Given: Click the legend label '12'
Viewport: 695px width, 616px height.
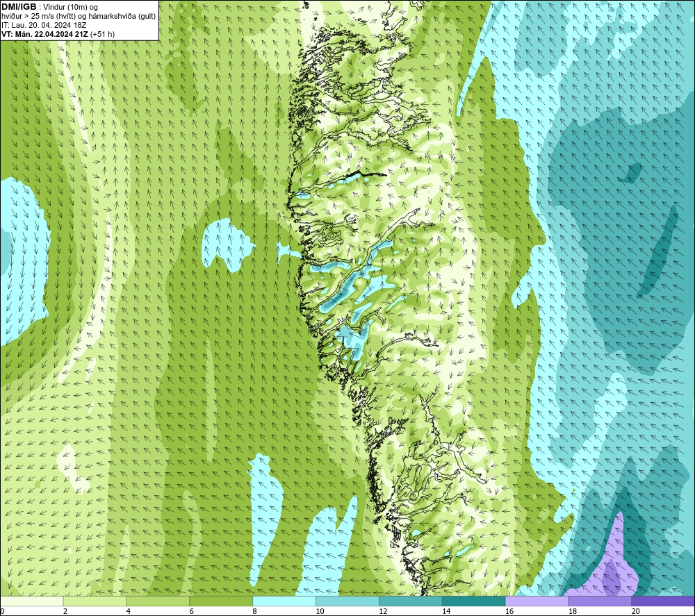Looking at the screenshot, I should pos(383,611).
